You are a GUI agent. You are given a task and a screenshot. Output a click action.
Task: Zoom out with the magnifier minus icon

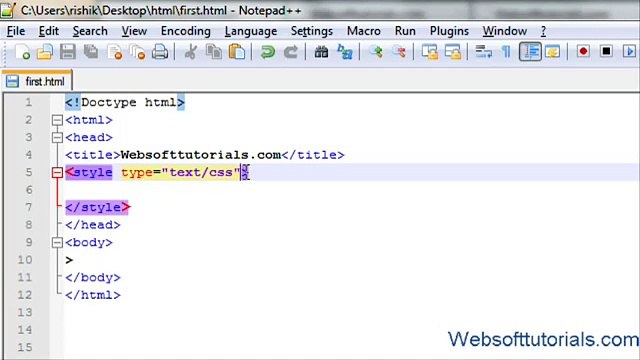pyautogui.click(x=399, y=52)
